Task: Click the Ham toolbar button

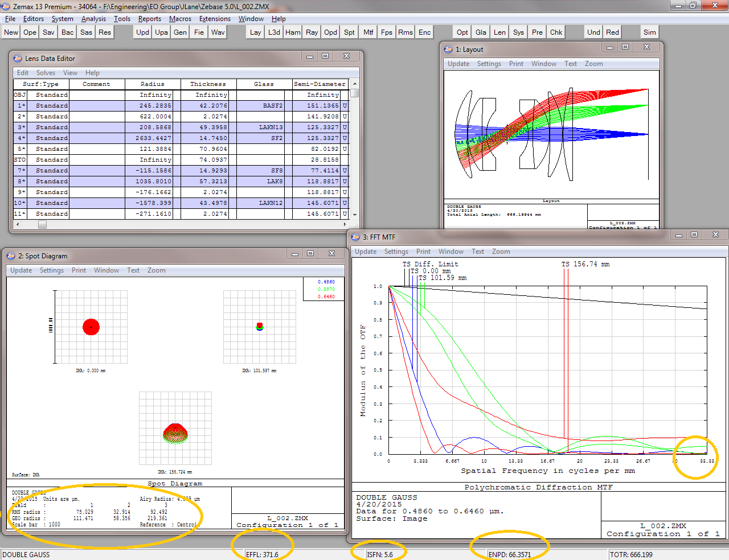Action: pos(293,32)
